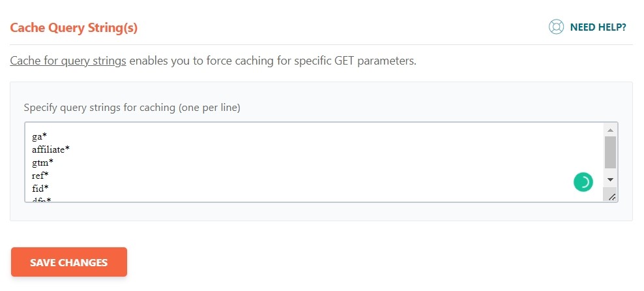Place cursor on the 'ga*' line
The image size is (644, 291).
[x=39, y=136]
